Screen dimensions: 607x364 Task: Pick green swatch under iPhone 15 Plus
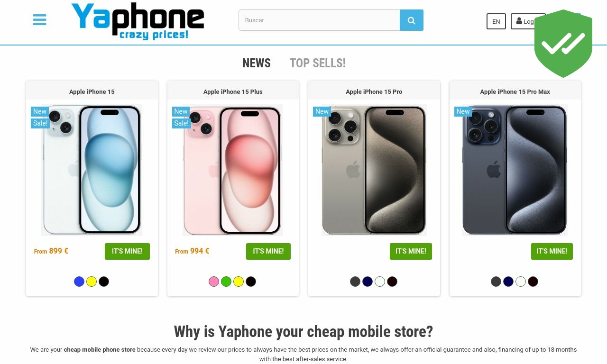pos(226,282)
